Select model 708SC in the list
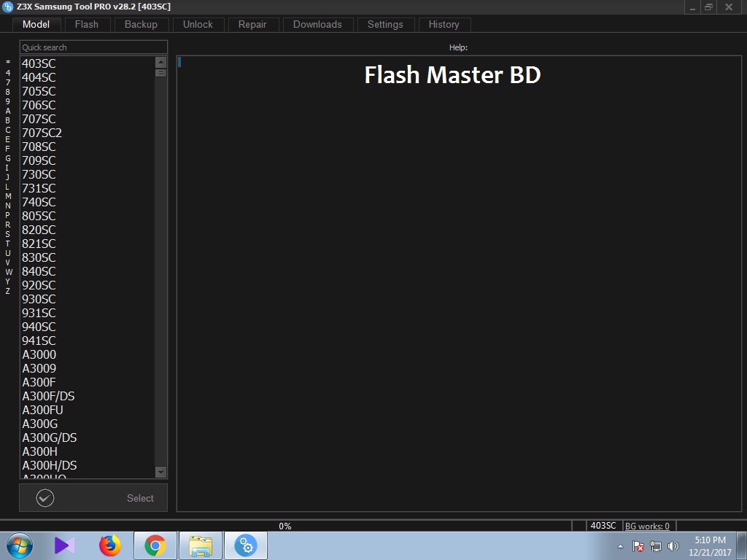The image size is (747, 560). tap(88, 147)
